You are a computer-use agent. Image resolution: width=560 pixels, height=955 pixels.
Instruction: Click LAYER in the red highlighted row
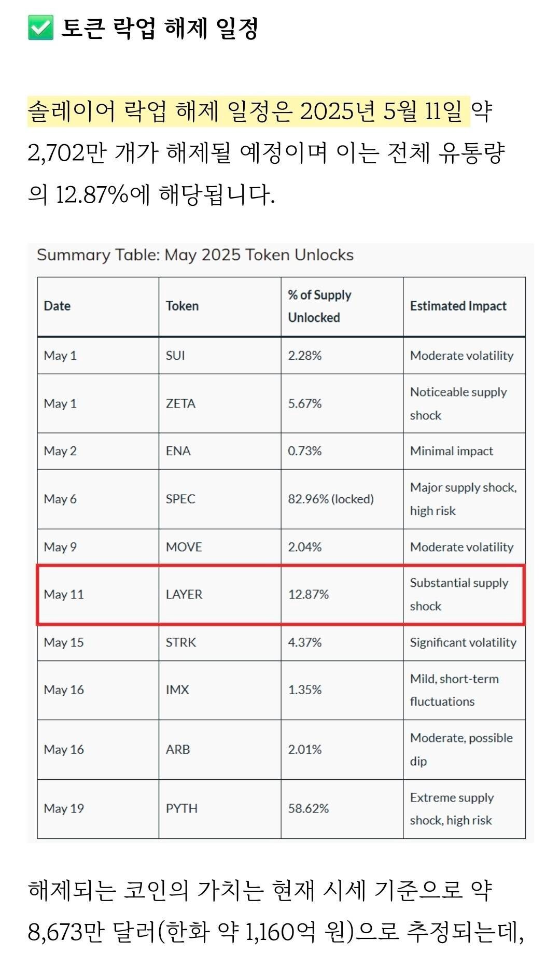click(x=184, y=594)
